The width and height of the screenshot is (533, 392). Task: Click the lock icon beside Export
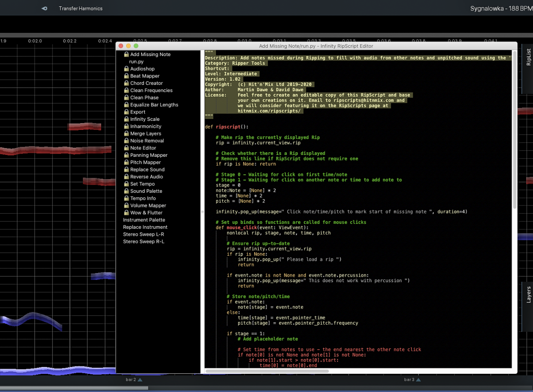[126, 112]
